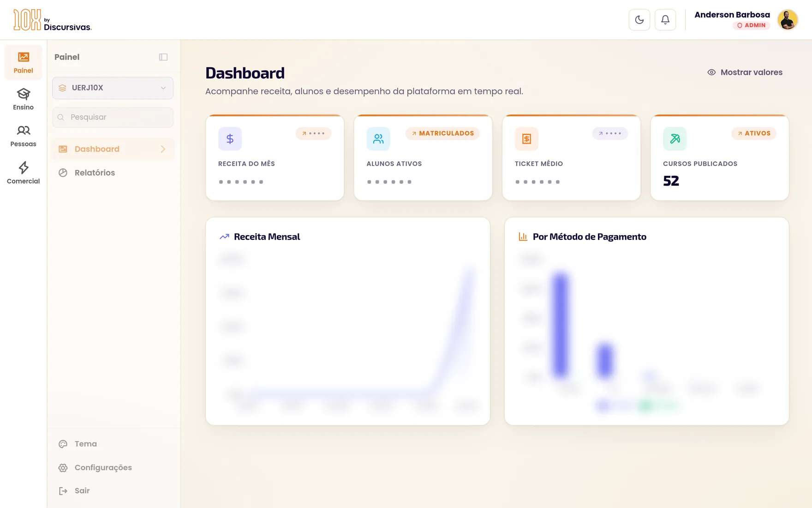812x508 pixels.
Task: Click the notifications bell icon
Action: pos(665,20)
